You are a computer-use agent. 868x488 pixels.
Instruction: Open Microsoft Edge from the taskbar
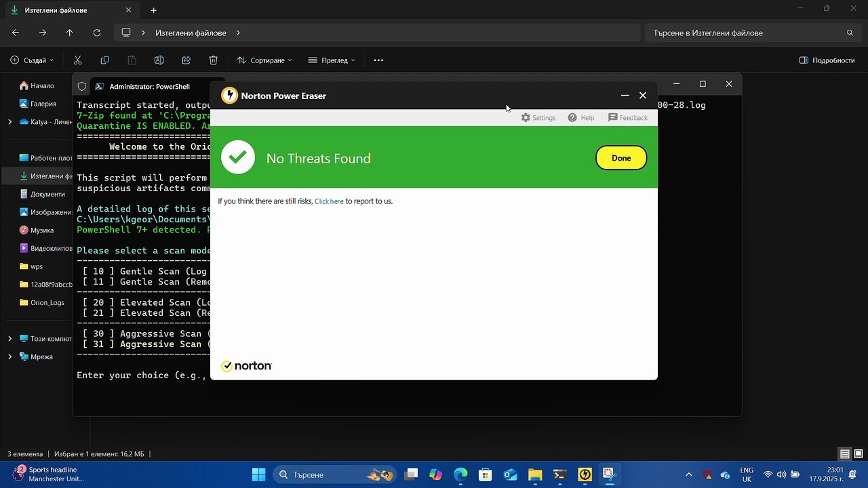(460, 474)
